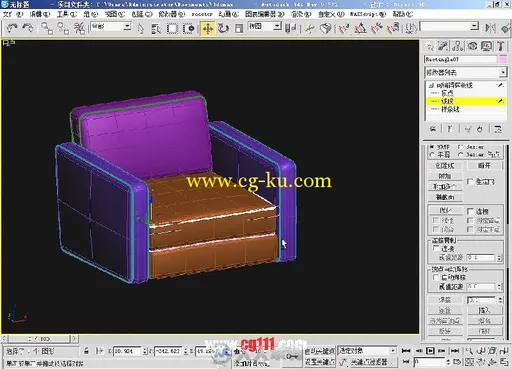Screen dimensions: 512x369
Task: Click the X coordinate spinner arrows
Action: [145, 351]
